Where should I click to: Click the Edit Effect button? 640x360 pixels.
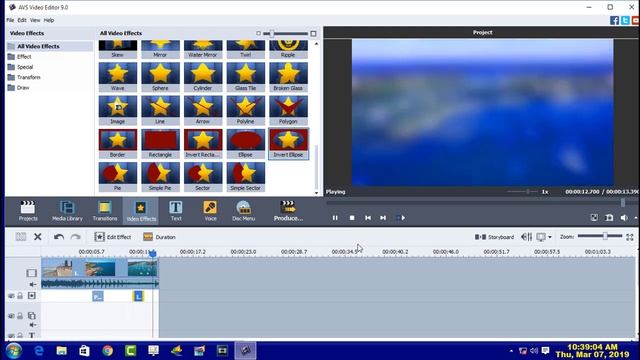(113, 237)
